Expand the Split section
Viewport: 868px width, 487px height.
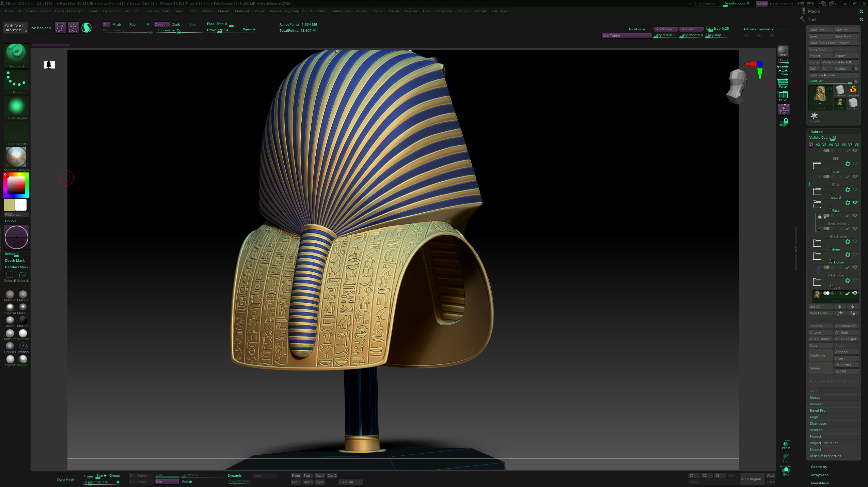tap(813, 391)
